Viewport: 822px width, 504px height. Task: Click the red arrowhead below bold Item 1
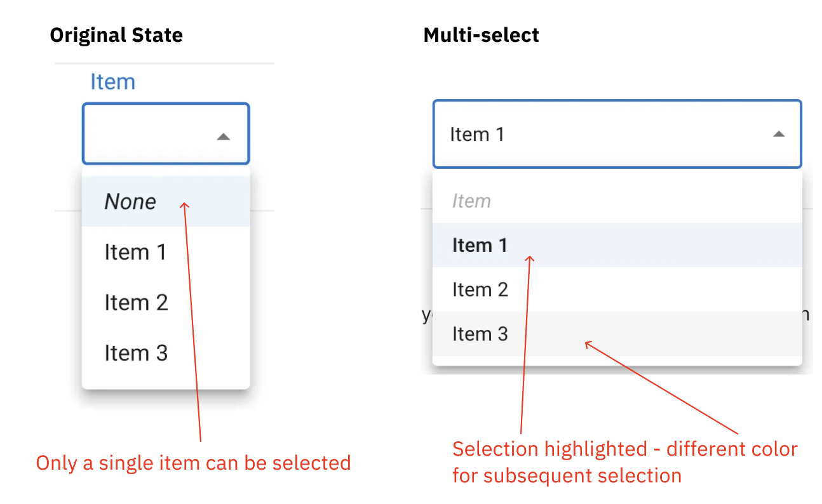pos(531,258)
